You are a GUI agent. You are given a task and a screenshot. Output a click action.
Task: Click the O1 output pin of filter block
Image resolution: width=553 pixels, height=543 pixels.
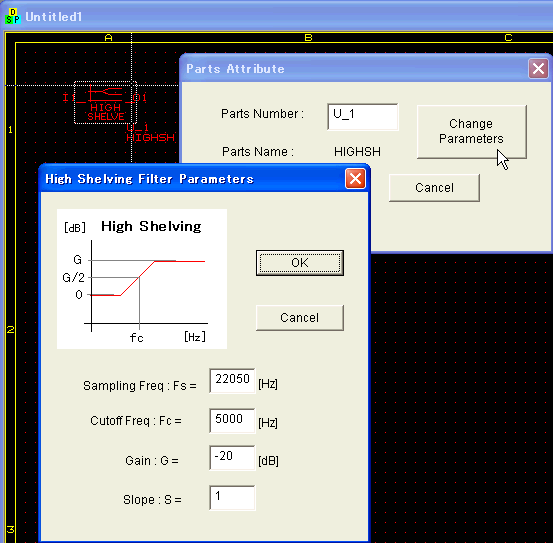tap(141, 98)
